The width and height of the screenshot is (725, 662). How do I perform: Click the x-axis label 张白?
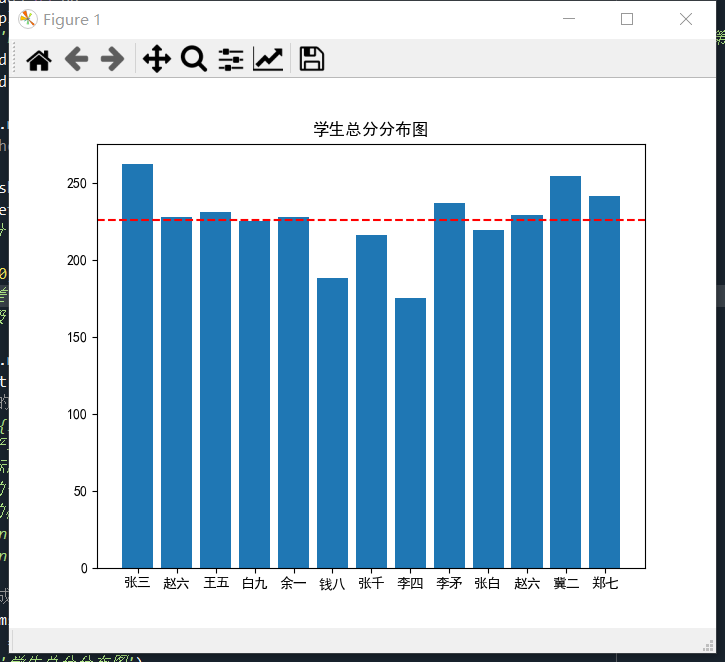tap(487, 583)
